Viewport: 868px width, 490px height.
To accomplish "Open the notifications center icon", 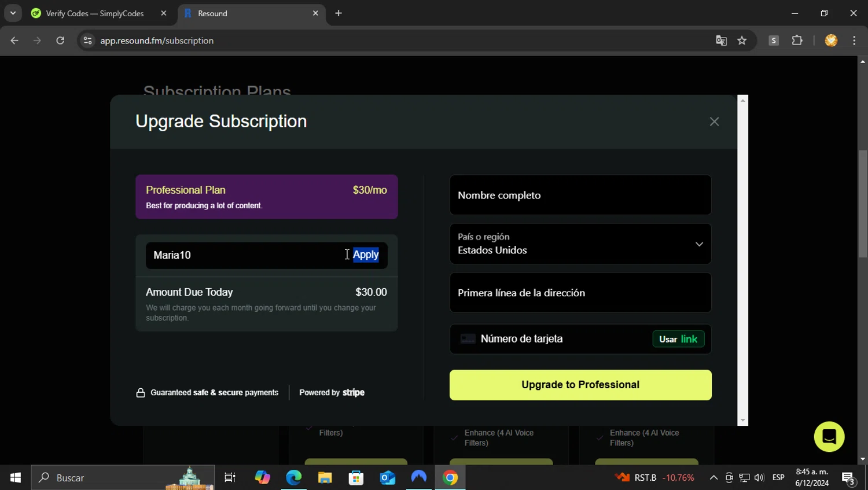I will pos(849,478).
